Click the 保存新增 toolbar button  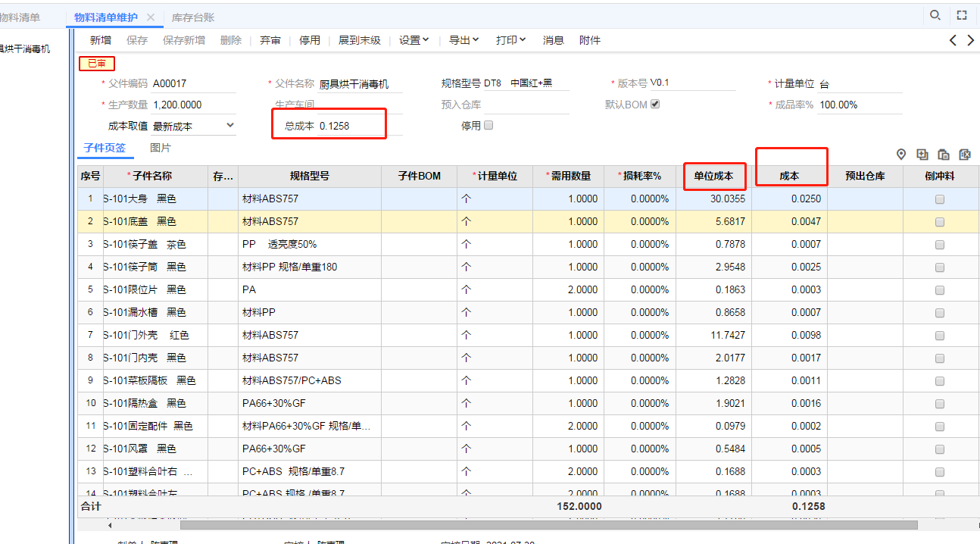pyautogui.click(x=184, y=40)
